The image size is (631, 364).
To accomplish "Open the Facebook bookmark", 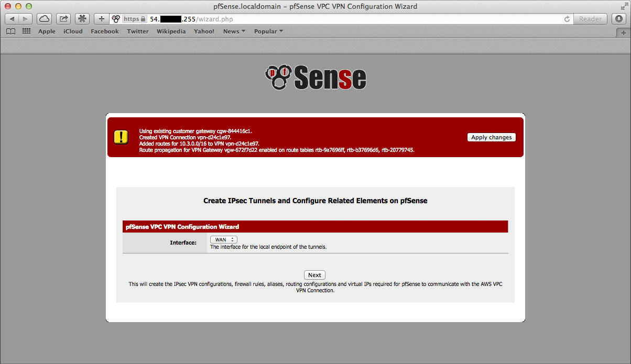I will pyautogui.click(x=104, y=31).
